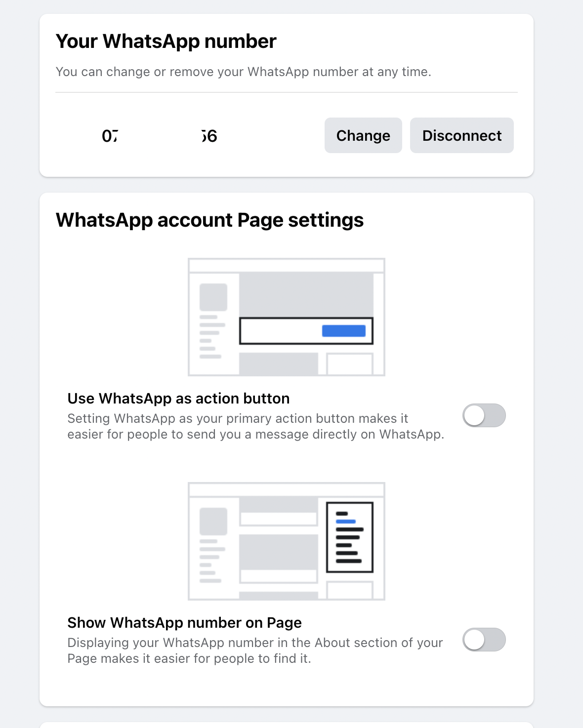Viewport: 583px width, 728px height.
Task: Click the Your WhatsApp number heading
Action: click(x=166, y=41)
